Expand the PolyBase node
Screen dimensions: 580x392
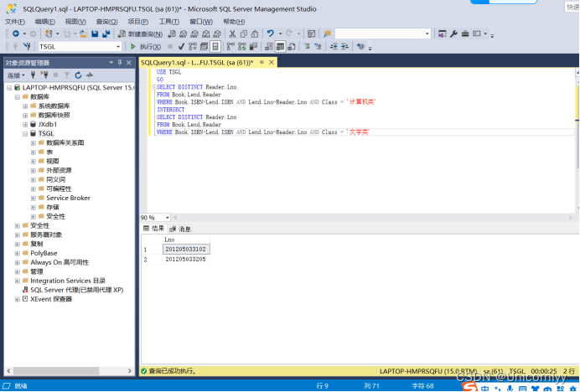pos(18,253)
